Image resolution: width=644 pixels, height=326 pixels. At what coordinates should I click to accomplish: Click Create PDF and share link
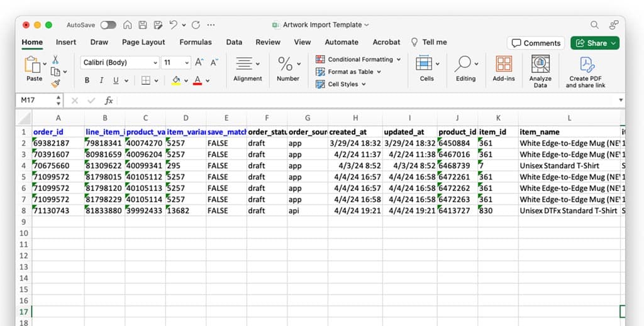click(x=586, y=71)
